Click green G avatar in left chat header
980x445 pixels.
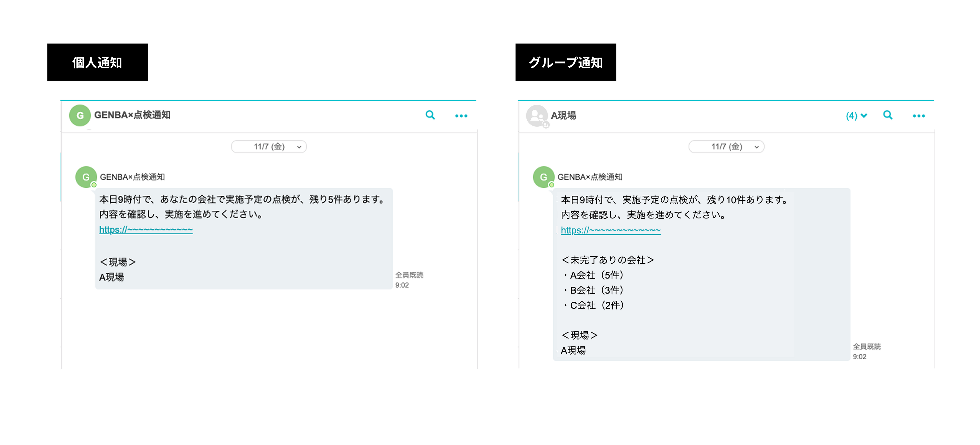80,116
